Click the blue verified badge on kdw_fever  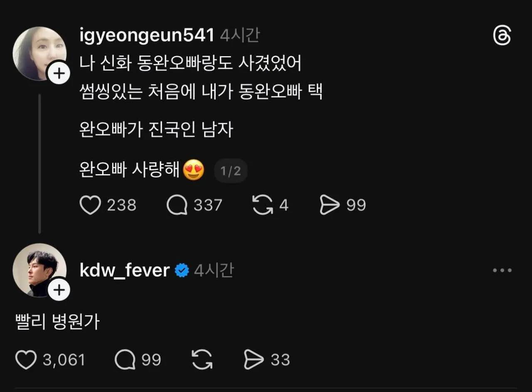point(182,271)
